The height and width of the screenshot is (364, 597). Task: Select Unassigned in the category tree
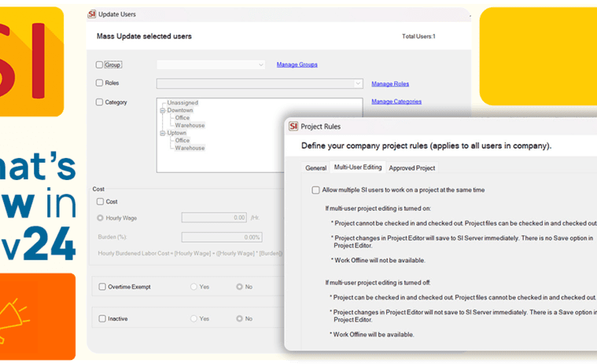tap(182, 103)
